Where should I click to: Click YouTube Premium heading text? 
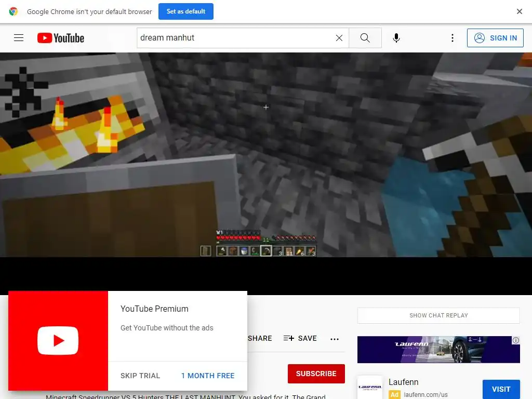pyautogui.click(x=154, y=309)
